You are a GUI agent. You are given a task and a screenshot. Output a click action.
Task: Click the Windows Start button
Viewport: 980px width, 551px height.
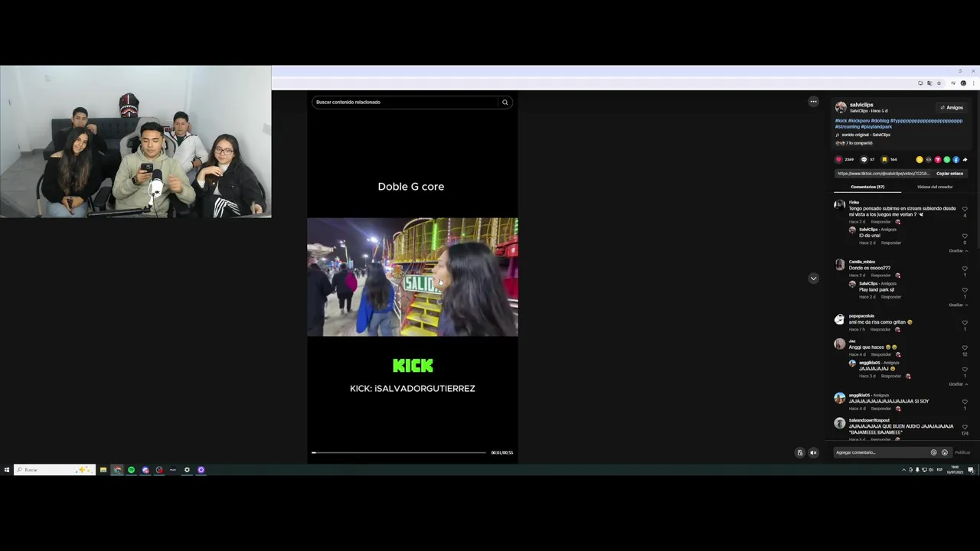[x=6, y=470]
